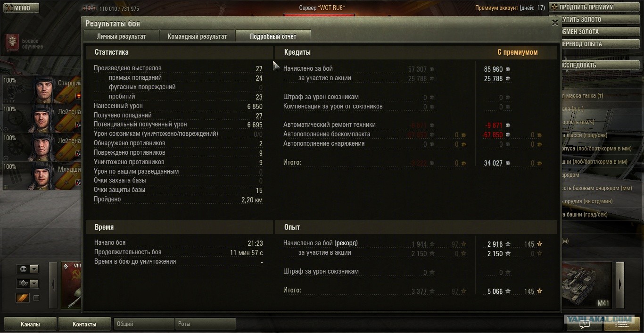
Task: Switch to the Личный результат tab
Action: pos(121,36)
